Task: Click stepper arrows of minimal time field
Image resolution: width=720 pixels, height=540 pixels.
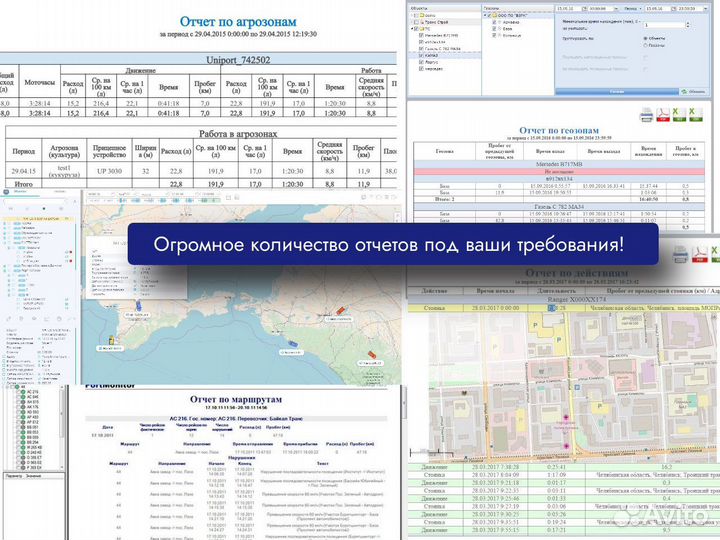Action: [x=688, y=25]
